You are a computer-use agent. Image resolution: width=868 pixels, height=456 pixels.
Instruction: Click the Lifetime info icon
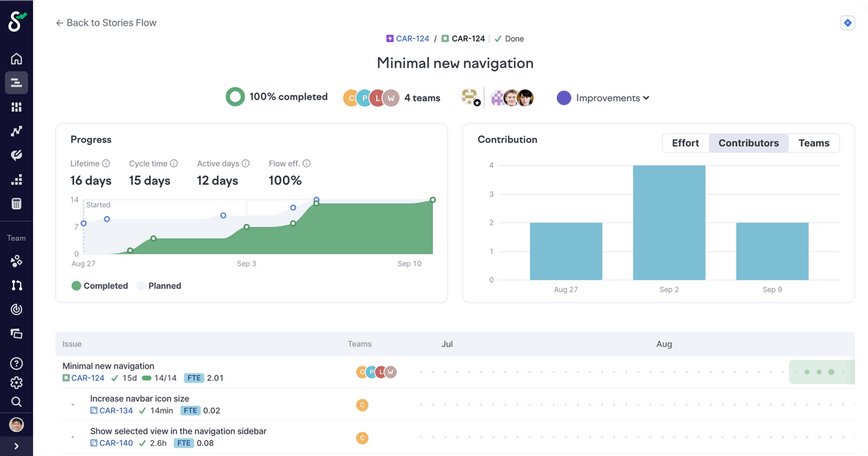(106, 163)
